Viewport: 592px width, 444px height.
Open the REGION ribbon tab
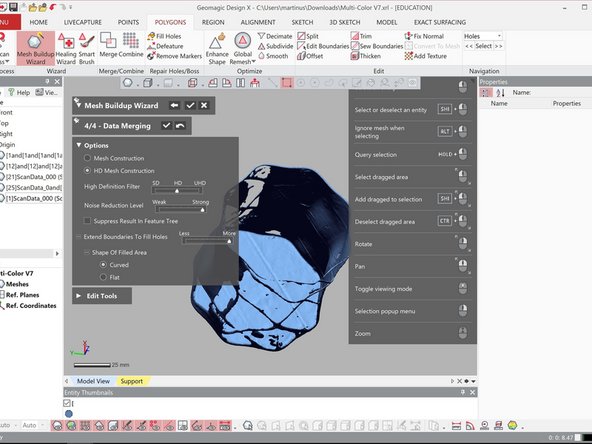click(x=213, y=22)
